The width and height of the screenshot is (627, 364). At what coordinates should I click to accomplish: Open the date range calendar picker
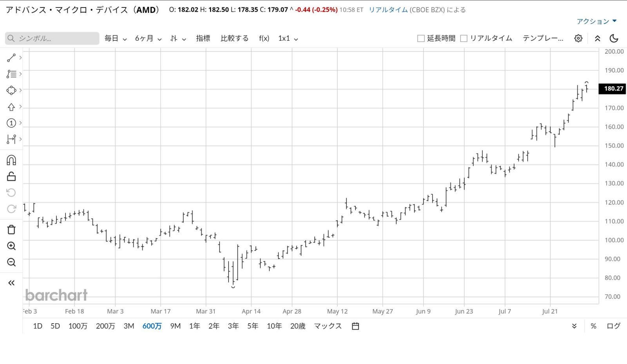point(355,326)
